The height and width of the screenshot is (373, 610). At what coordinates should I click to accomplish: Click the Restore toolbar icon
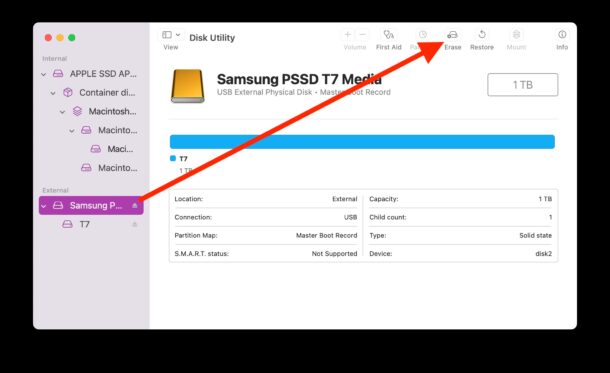click(482, 35)
